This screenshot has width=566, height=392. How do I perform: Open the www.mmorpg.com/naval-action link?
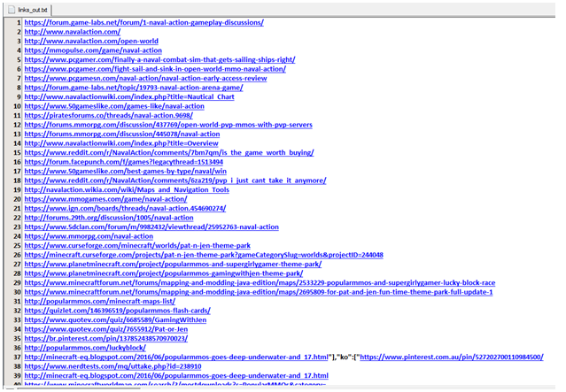[x=89, y=236]
